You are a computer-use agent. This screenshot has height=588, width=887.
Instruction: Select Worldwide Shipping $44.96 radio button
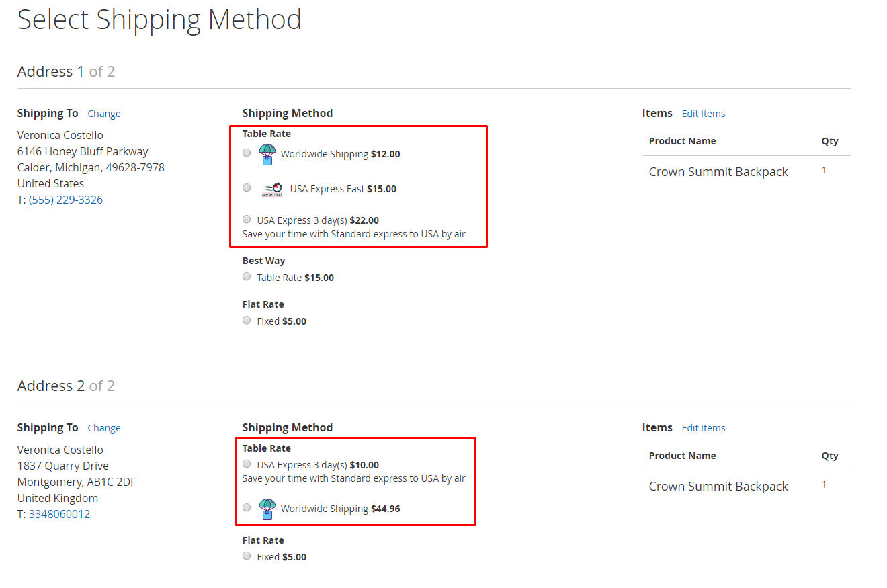coord(247,507)
